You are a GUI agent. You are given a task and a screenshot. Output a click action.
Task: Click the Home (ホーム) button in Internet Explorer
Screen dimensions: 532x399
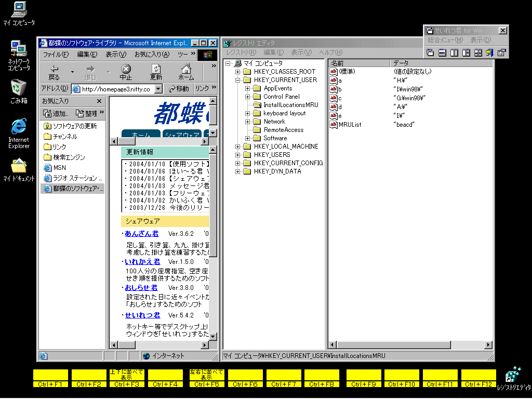coord(186,72)
